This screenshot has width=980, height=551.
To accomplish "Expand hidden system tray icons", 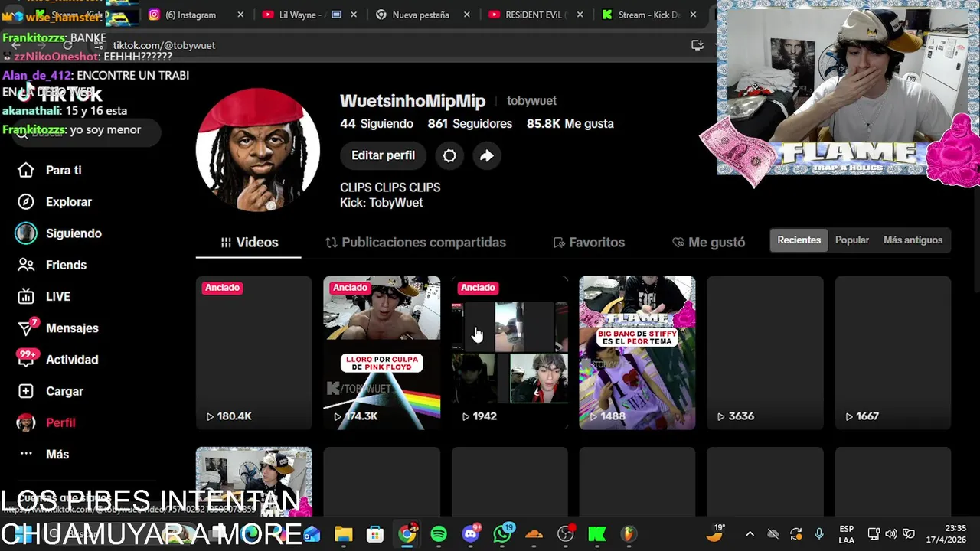I will click(x=750, y=533).
